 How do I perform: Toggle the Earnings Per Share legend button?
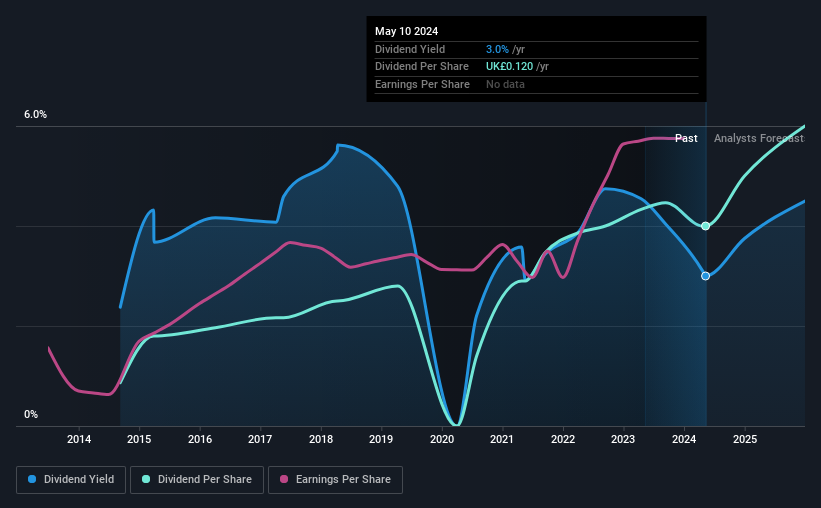point(336,480)
